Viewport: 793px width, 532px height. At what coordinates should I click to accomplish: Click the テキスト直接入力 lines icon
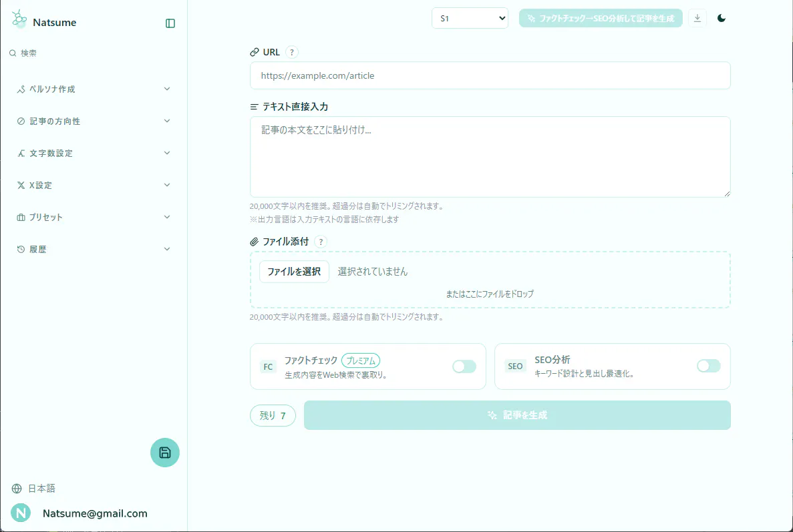point(254,107)
